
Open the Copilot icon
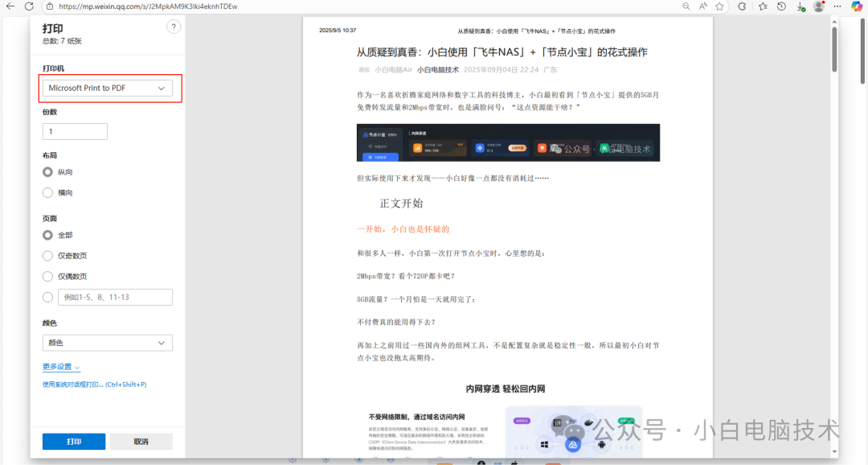[x=857, y=6]
